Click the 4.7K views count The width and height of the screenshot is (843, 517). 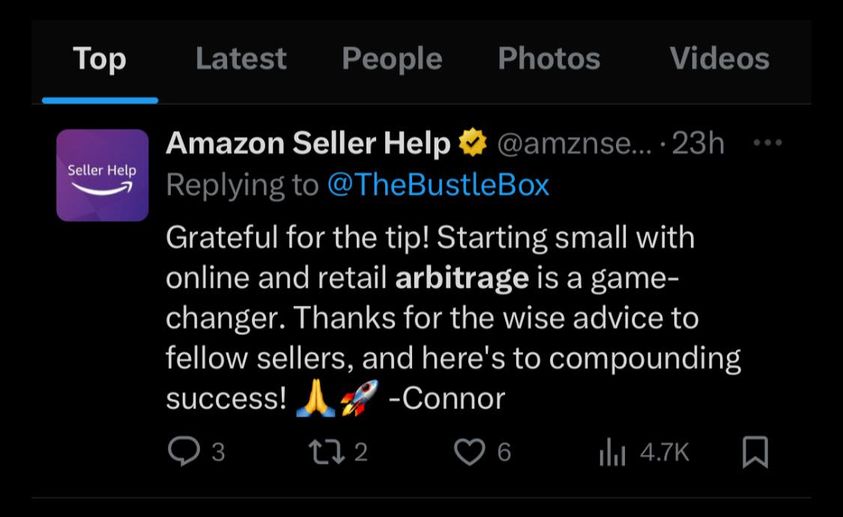point(665,452)
